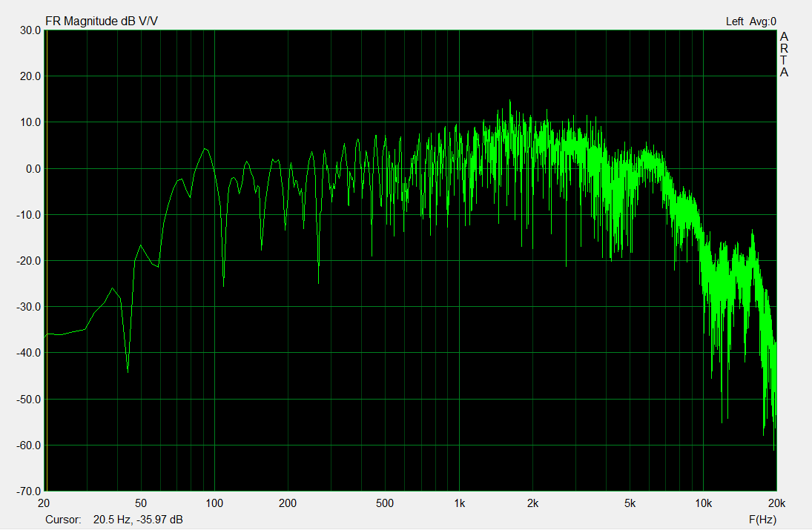812x530 pixels.
Task: Click the 'FR Magnitude dB V/V' title
Action: (102, 21)
